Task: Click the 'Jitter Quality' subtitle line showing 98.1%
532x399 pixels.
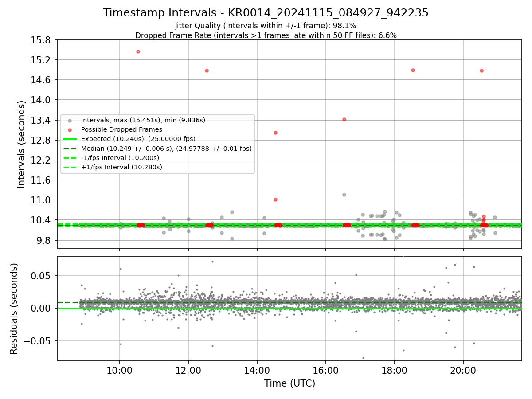Action: tap(266, 26)
